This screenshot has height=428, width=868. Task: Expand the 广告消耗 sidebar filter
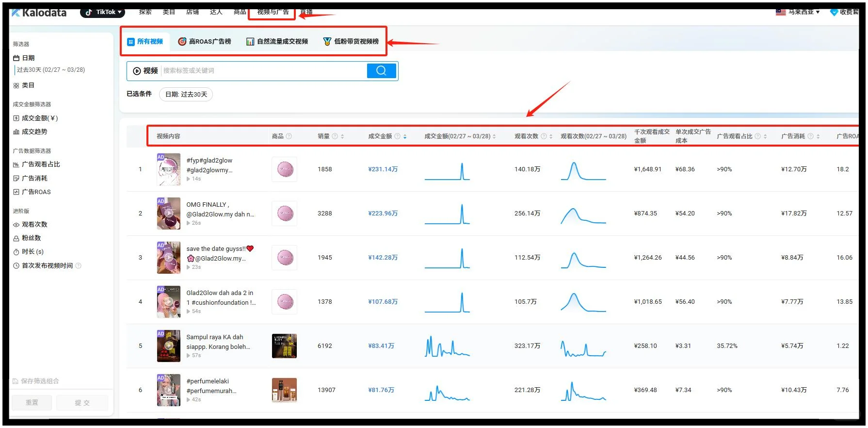(30, 178)
